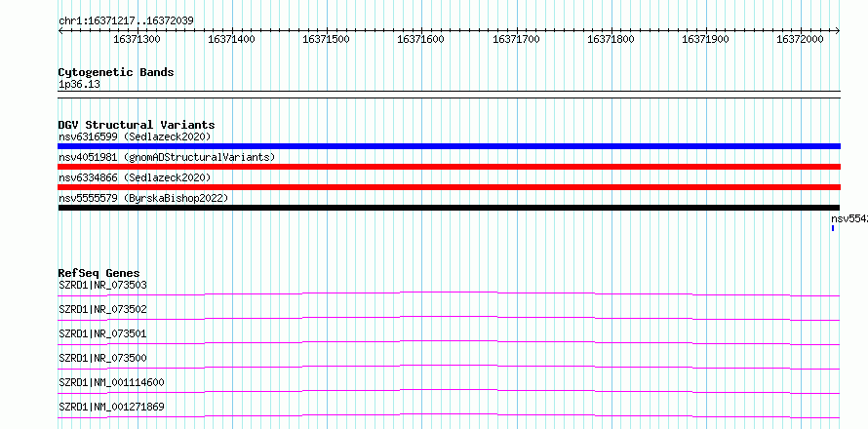Click the red nsv4051981 variant bar
Viewport: 868px width, 429px height.
click(x=449, y=167)
